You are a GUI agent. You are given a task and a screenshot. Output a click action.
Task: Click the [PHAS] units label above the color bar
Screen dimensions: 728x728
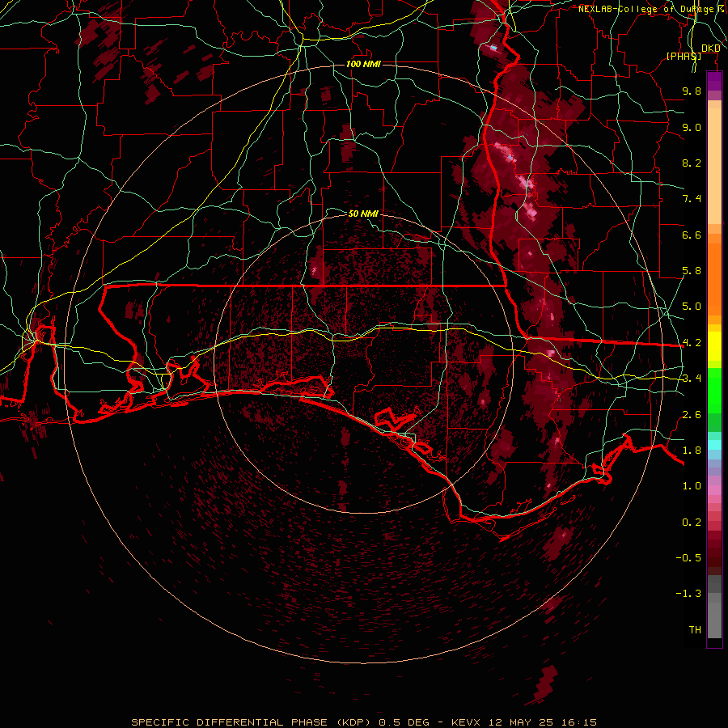click(x=684, y=56)
